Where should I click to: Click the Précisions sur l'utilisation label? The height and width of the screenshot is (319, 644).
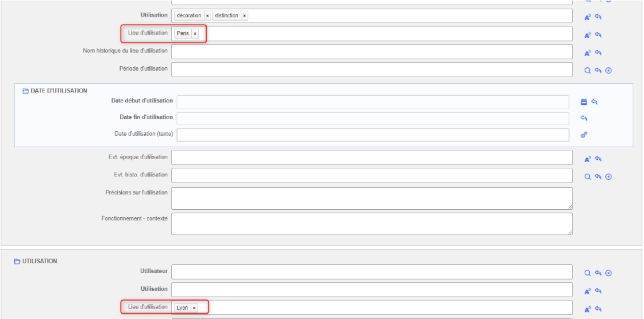pyautogui.click(x=137, y=192)
